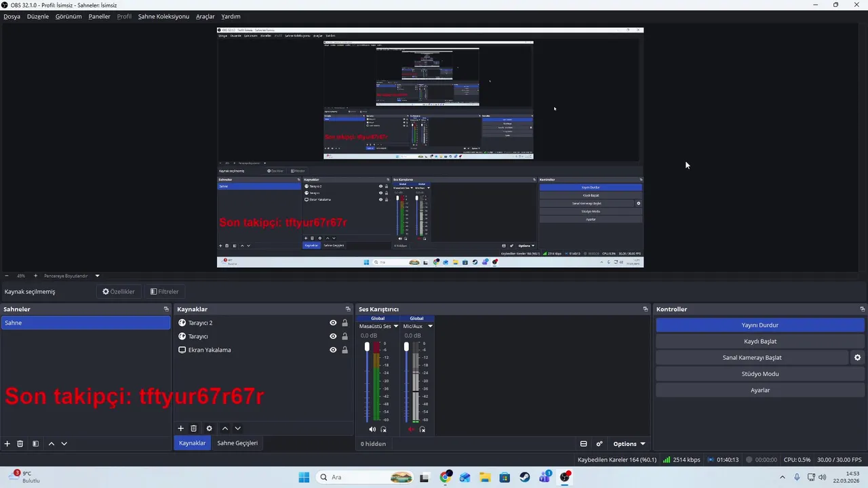Image resolution: width=868 pixels, height=488 pixels.
Task: Select Ekran Yakalama source row
Action: click(x=264, y=350)
